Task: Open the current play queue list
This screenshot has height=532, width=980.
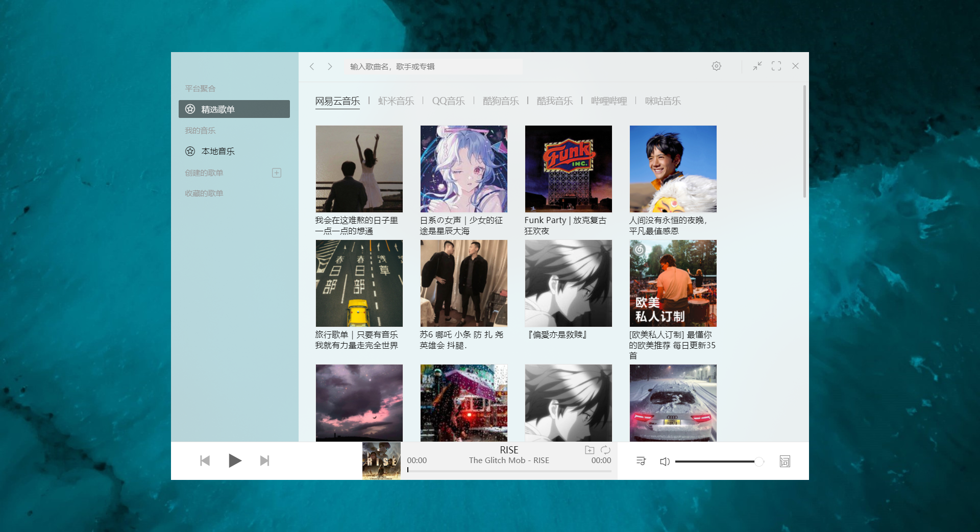Action: [x=641, y=462]
